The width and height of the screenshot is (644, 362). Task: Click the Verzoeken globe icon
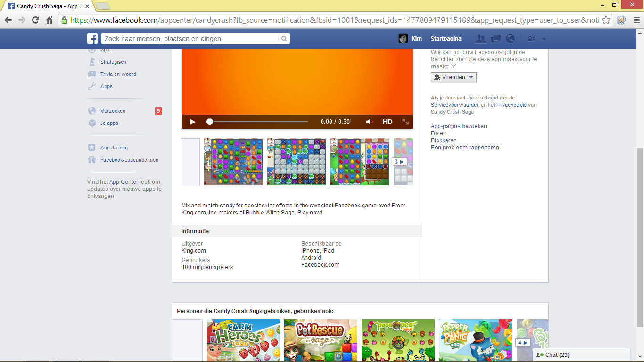[92, 111]
